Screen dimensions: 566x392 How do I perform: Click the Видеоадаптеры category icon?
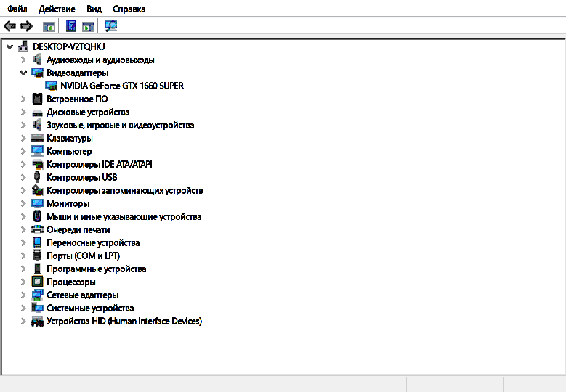(x=38, y=73)
